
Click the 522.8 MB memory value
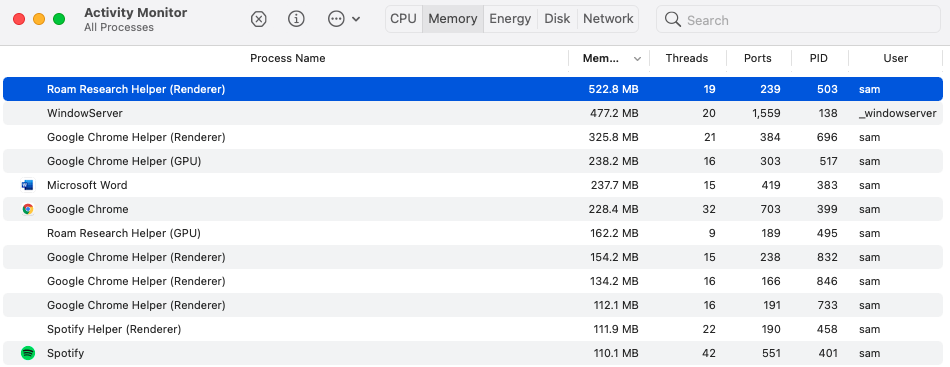[x=613, y=89]
